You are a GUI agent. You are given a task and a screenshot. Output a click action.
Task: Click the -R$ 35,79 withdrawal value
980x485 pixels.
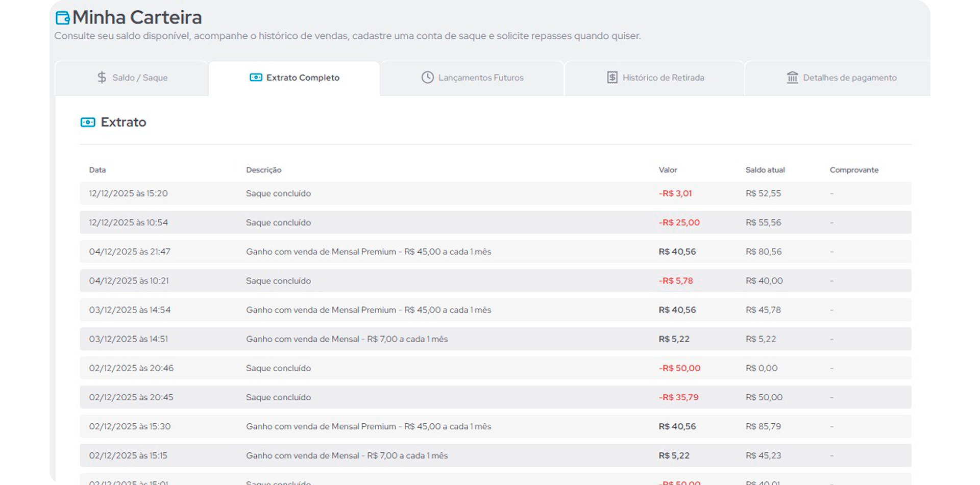click(678, 397)
